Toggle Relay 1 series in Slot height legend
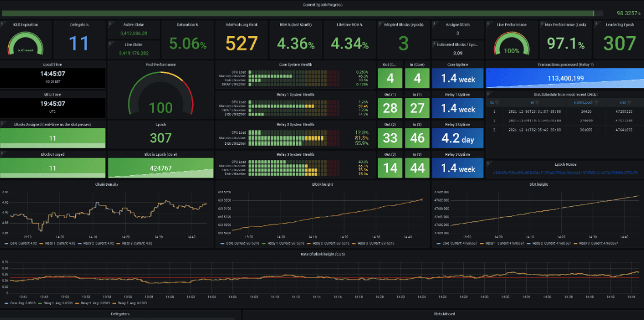The image size is (644, 320). [501, 243]
